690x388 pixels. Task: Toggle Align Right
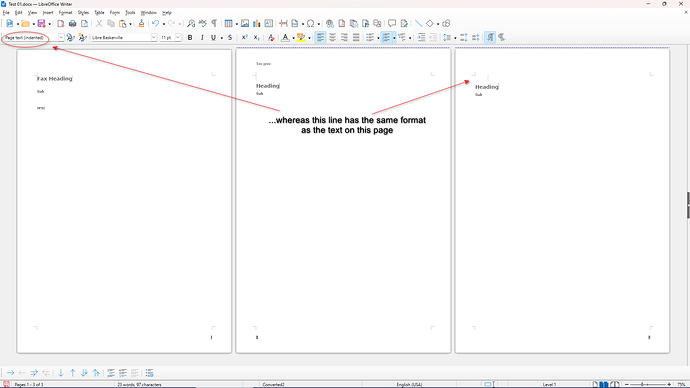(344, 38)
